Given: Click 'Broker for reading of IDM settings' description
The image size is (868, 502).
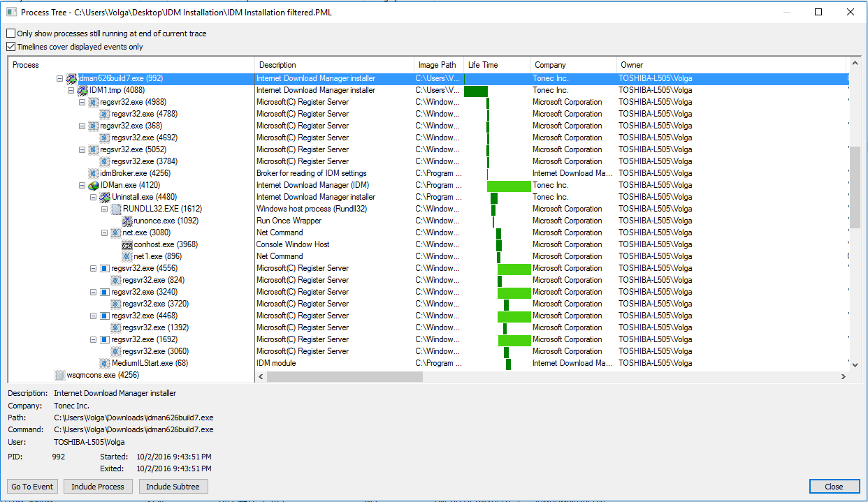Looking at the screenshot, I should coord(312,173).
